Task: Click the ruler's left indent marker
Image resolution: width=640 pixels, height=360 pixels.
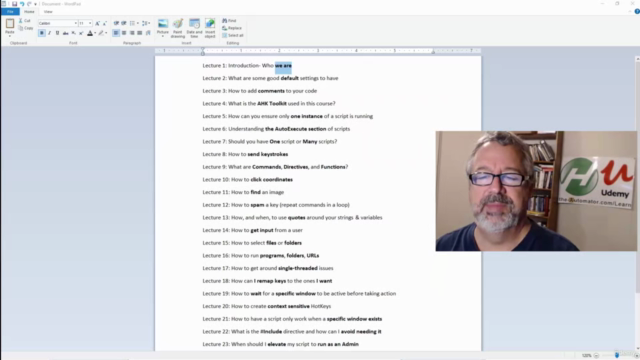Action: click(x=203, y=51)
